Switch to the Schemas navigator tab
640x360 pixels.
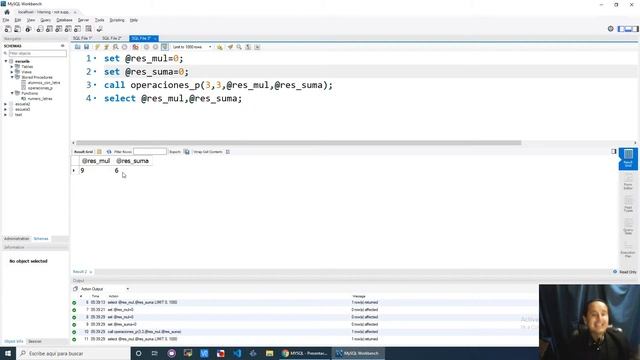click(x=41, y=239)
